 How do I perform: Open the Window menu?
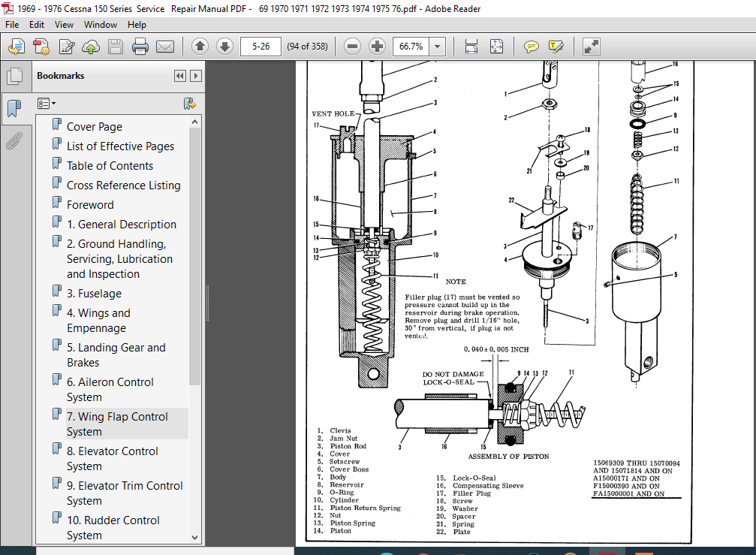[101, 25]
